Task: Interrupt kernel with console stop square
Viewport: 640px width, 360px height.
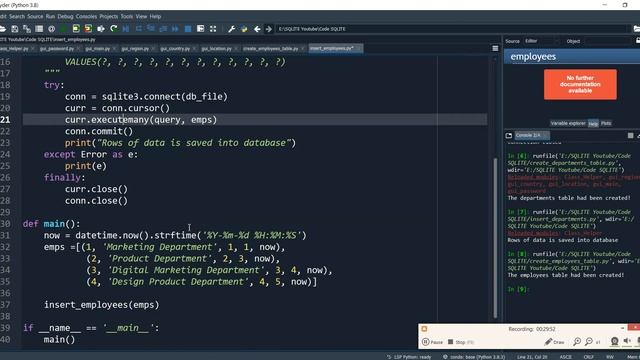Action: 631,136
